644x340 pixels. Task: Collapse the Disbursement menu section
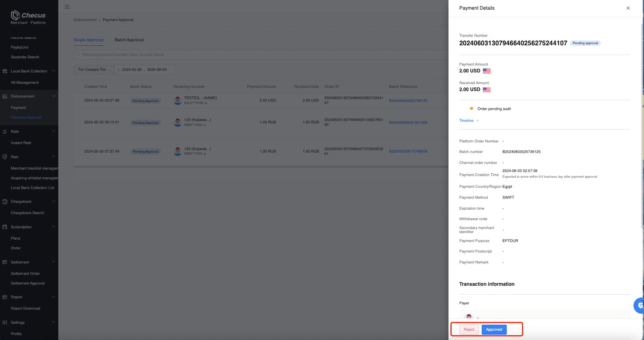point(53,96)
